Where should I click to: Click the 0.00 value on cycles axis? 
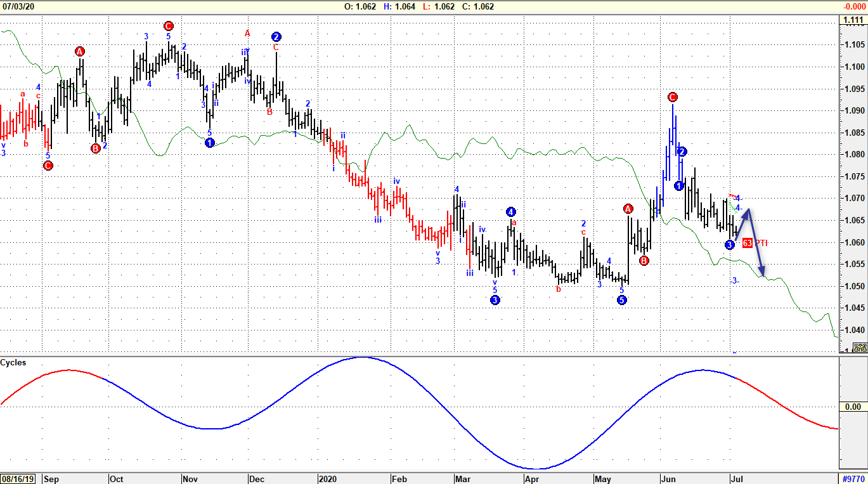[853, 407]
